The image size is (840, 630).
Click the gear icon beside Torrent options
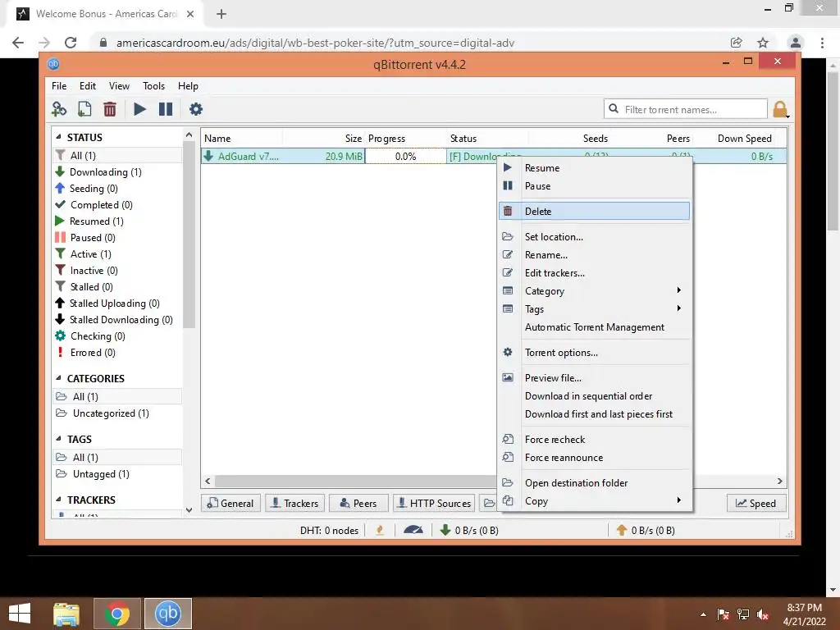[508, 353]
